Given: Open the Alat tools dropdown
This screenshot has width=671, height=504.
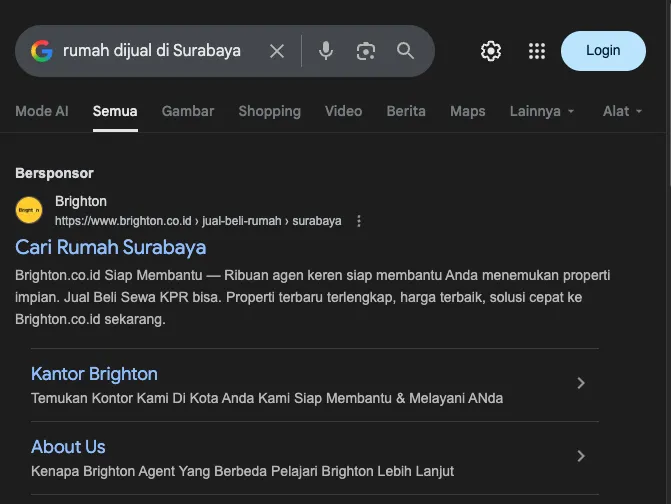Looking at the screenshot, I should click(622, 111).
